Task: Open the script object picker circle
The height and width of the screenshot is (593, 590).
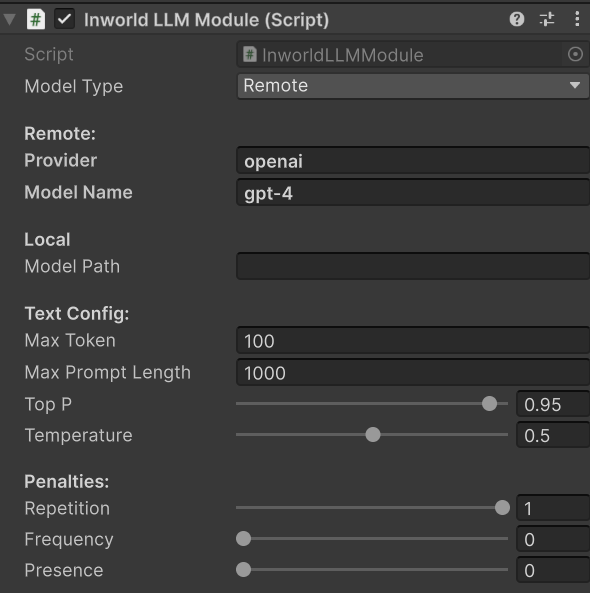Action: pyautogui.click(x=575, y=54)
